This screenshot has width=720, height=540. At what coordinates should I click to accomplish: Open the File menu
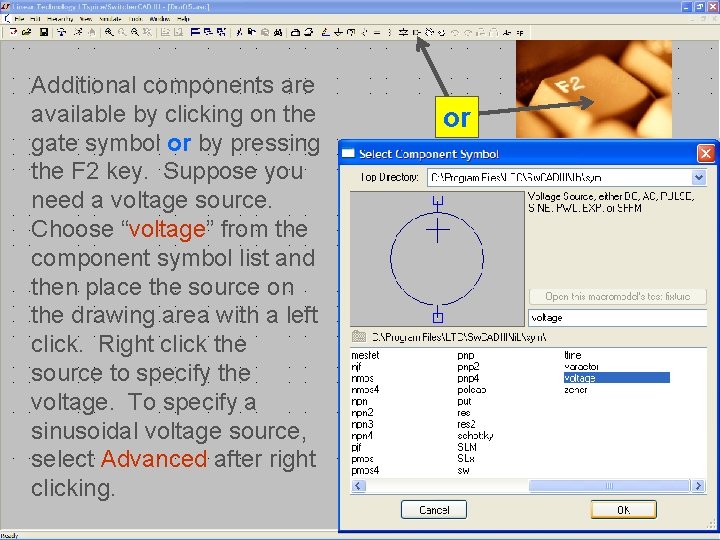[19, 19]
